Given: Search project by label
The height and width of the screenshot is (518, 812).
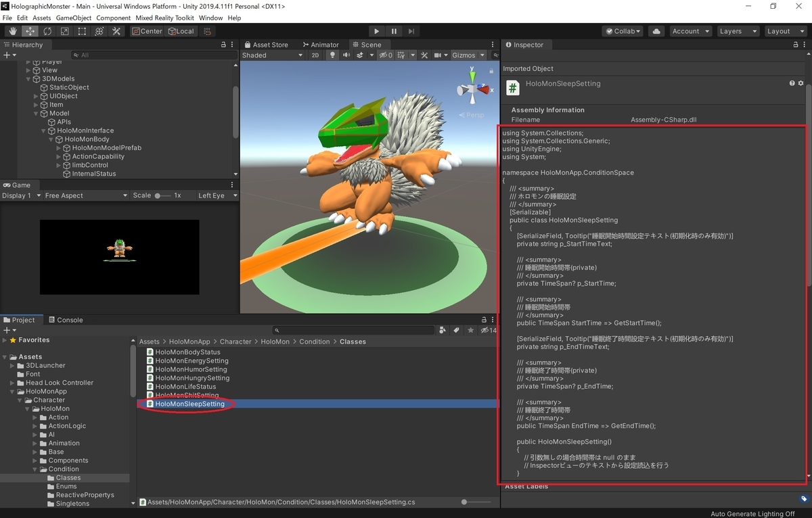Looking at the screenshot, I should pyautogui.click(x=457, y=330).
